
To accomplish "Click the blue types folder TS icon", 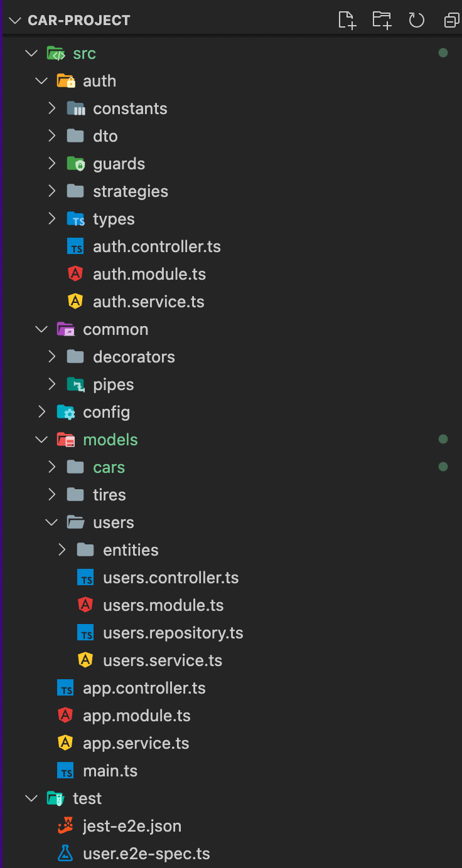I will coord(75,219).
